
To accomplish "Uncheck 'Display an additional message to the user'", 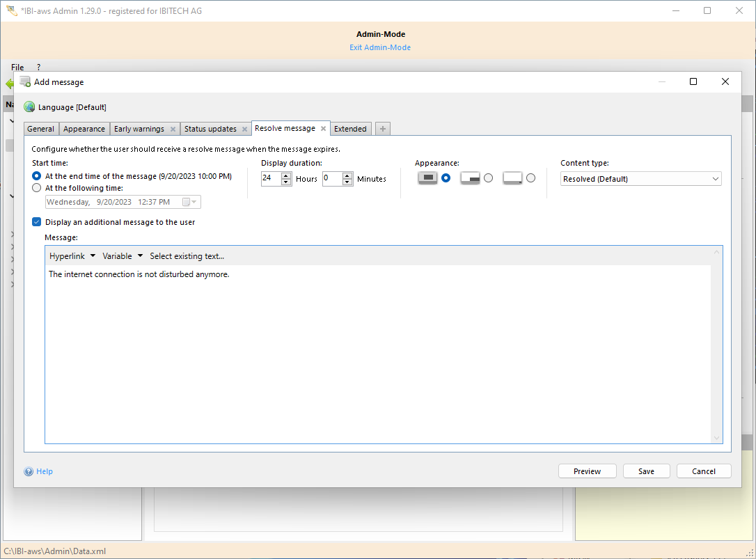I will pyautogui.click(x=37, y=222).
